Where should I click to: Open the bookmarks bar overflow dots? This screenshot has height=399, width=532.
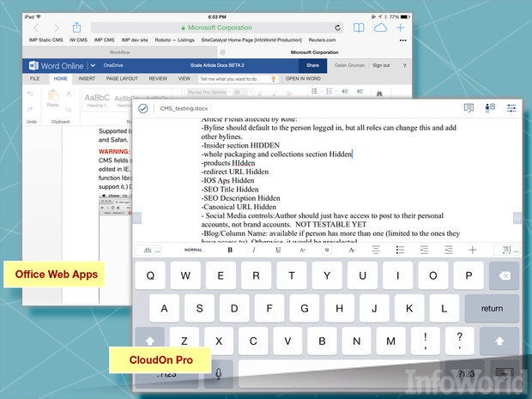402,40
